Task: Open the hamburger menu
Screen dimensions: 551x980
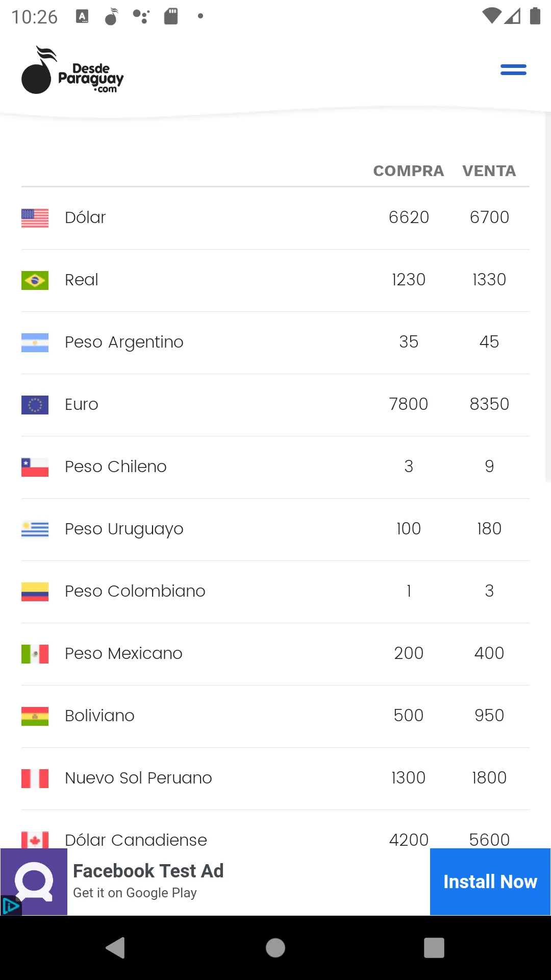Action: tap(513, 70)
